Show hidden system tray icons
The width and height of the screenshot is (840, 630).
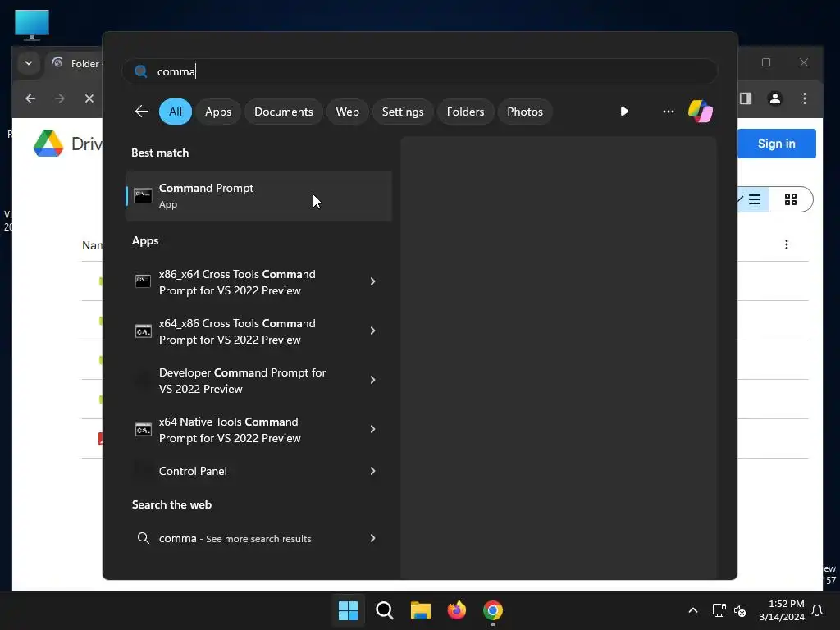click(692, 610)
